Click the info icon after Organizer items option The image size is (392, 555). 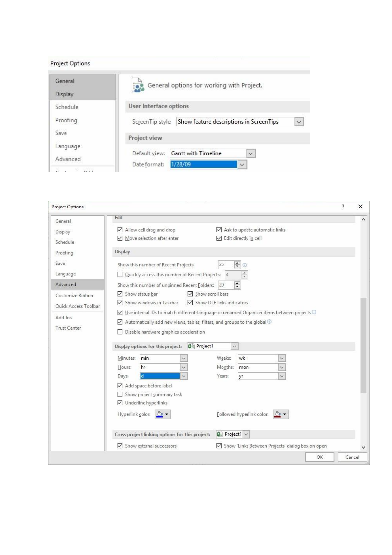314,312
